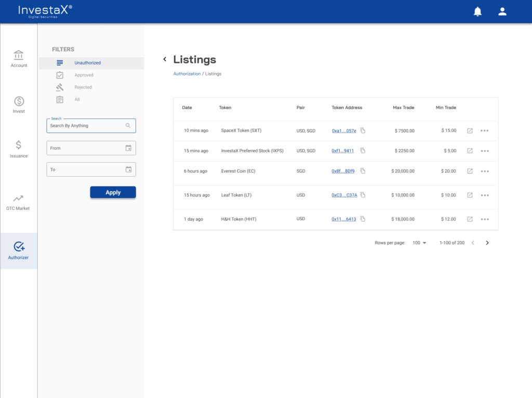The height and width of the screenshot is (398, 532).
Task: Copy the H&H Token address
Action: point(363,219)
